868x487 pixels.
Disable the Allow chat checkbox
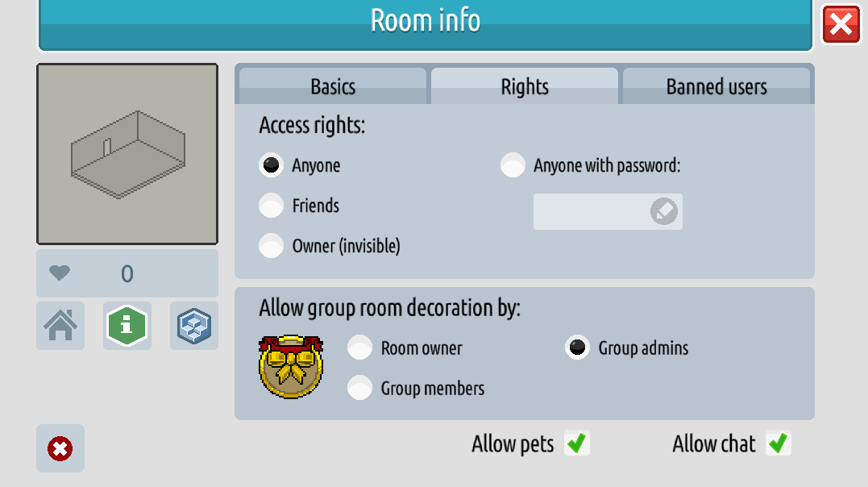click(778, 443)
